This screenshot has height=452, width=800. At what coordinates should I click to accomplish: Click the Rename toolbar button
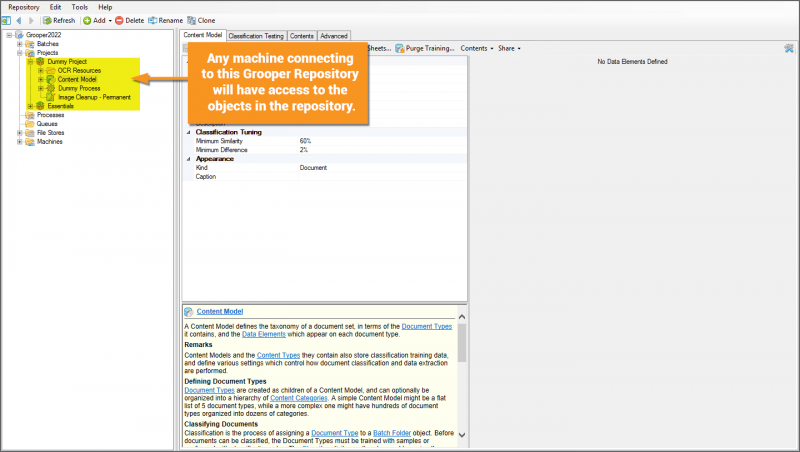165,20
